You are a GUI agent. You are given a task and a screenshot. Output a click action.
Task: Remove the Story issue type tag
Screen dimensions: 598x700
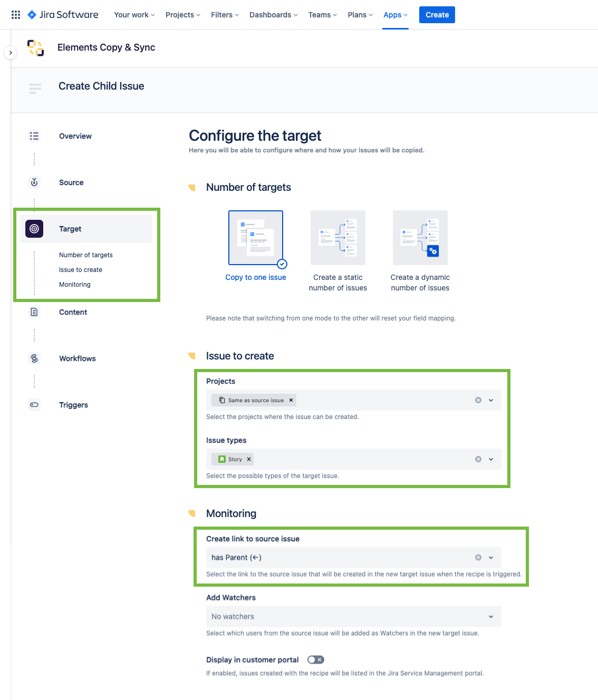[249, 459]
